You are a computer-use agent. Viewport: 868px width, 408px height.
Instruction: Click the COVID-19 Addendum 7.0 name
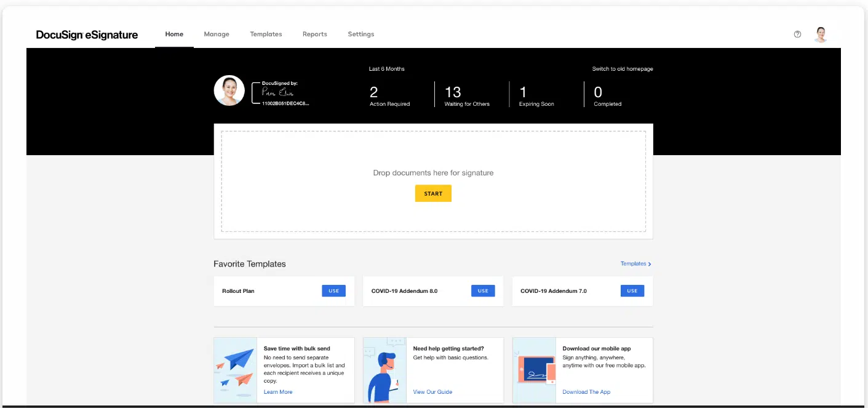554,291
